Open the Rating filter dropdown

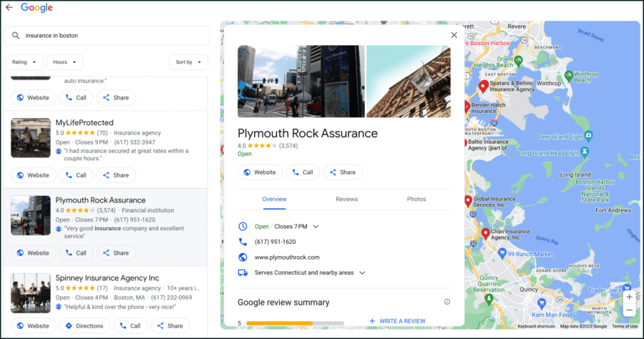click(x=24, y=62)
